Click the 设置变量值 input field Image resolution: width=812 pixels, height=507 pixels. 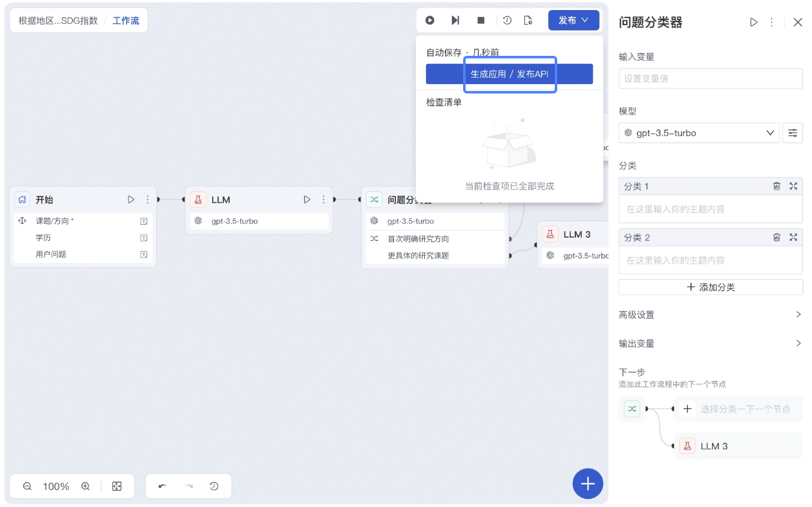pos(710,78)
